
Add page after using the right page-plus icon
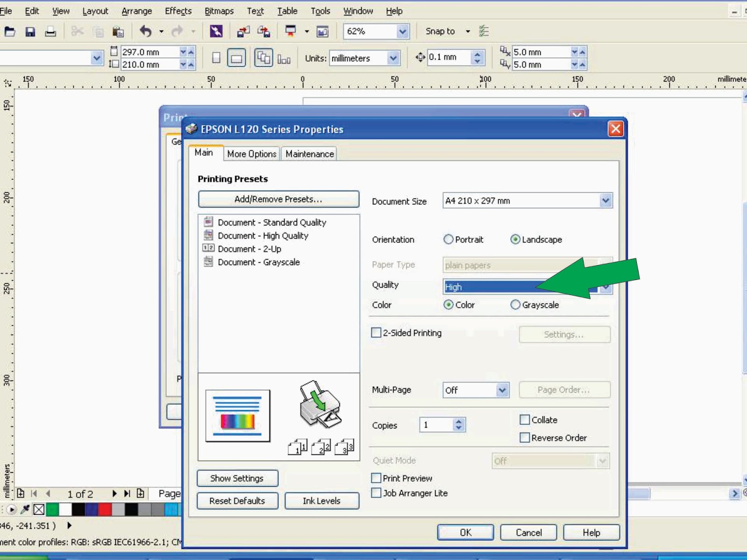point(141,493)
